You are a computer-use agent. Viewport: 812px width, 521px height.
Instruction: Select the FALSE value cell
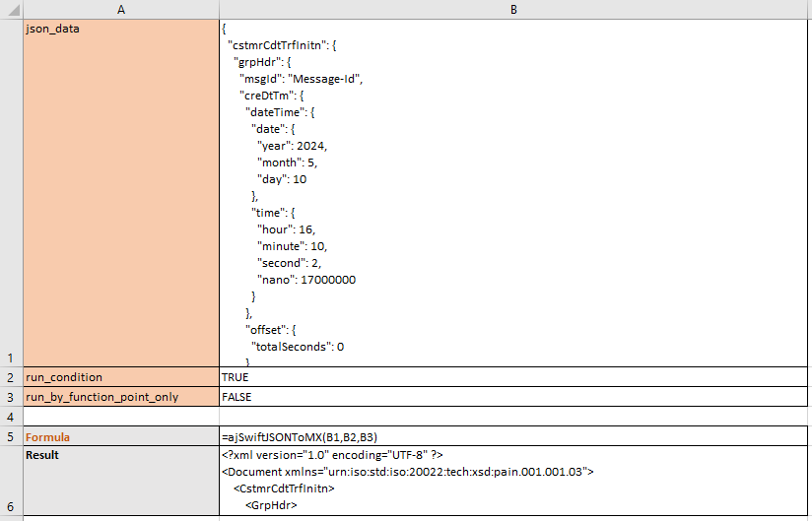point(513,397)
